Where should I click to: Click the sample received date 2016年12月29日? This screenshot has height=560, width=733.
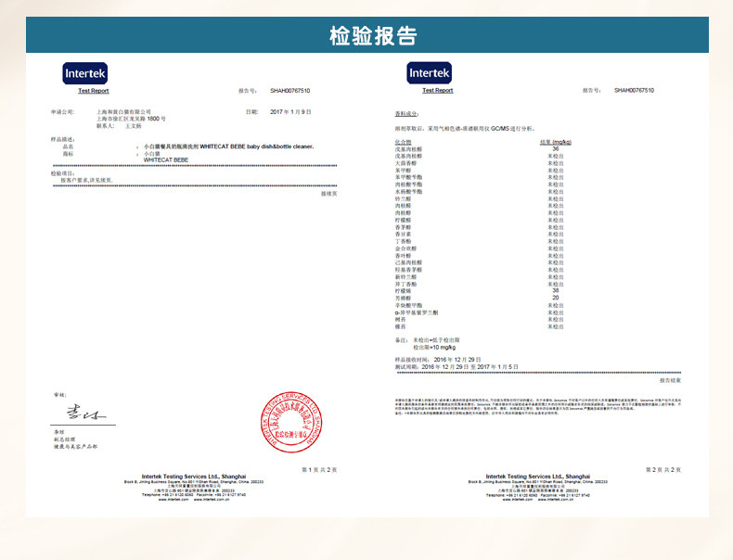pos(457,360)
